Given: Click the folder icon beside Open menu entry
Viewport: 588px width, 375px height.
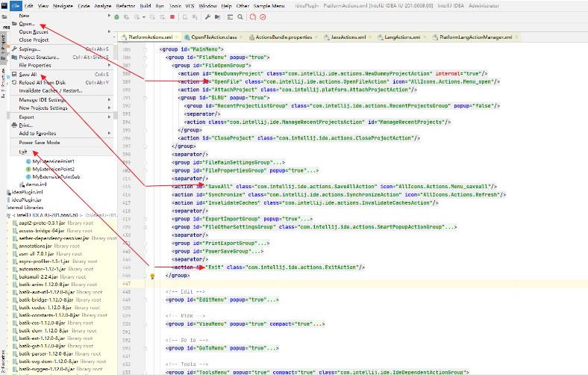Looking at the screenshot, I should click(14, 24).
